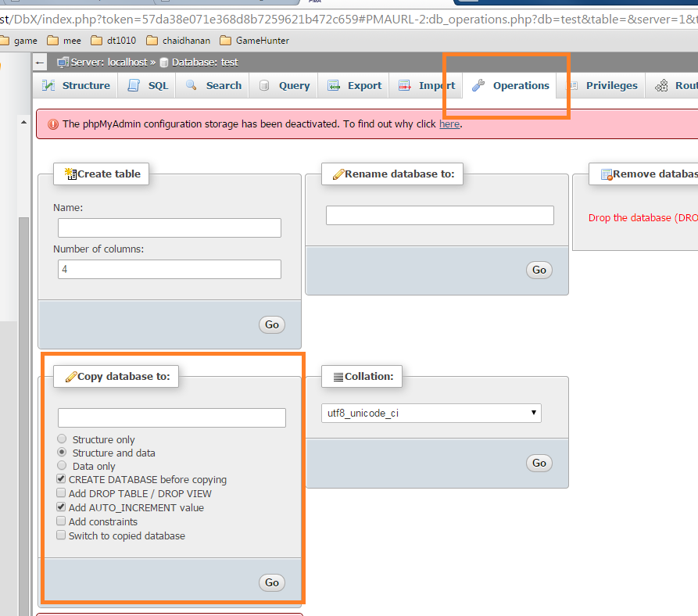Click Database: test breadcrumb link
This screenshot has width=698, height=616.
coord(205,63)
